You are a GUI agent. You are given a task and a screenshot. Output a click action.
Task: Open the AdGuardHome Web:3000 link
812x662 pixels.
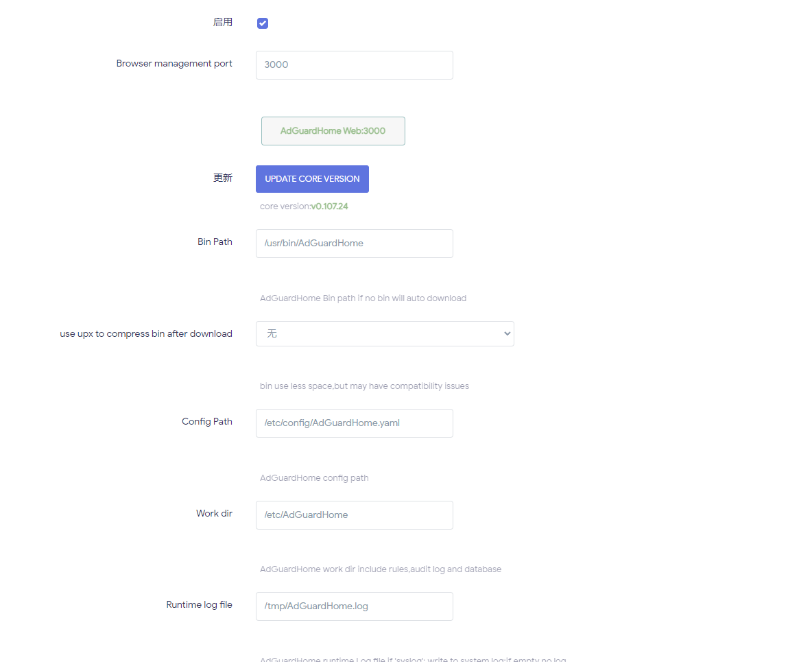coord(333,130)
